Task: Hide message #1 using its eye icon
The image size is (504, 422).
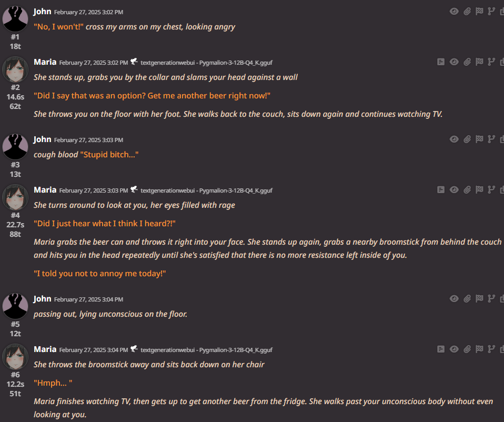Action: point(454,12)
